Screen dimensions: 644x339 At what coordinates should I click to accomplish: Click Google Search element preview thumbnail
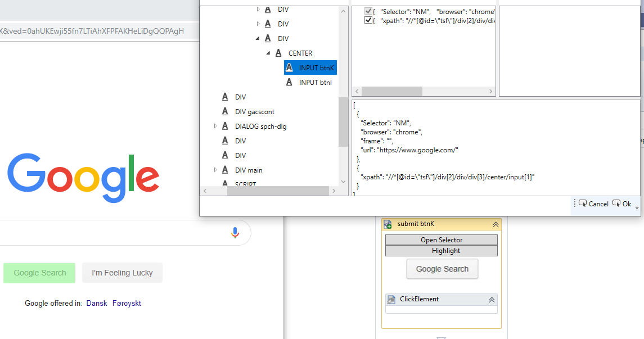pyautogui.click(x=442, y=269)
